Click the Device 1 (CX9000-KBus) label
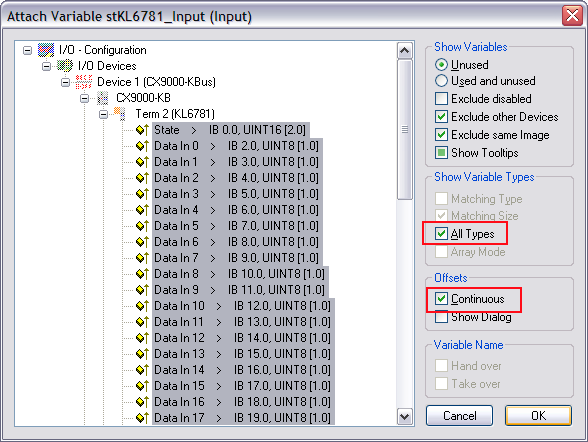588x442 pixels. click(156, 82)
